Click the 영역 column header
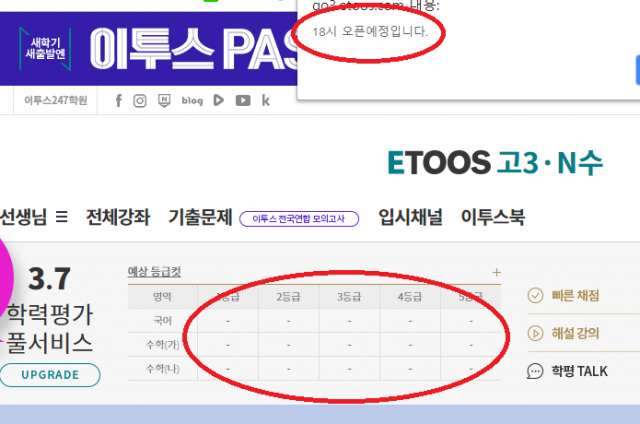Image resolution: width=640 pixels, height=424 pixels. (162, 297)
